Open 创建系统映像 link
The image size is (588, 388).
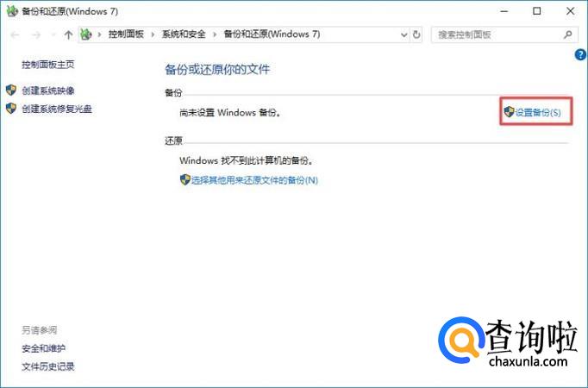[x=48, y=91]
